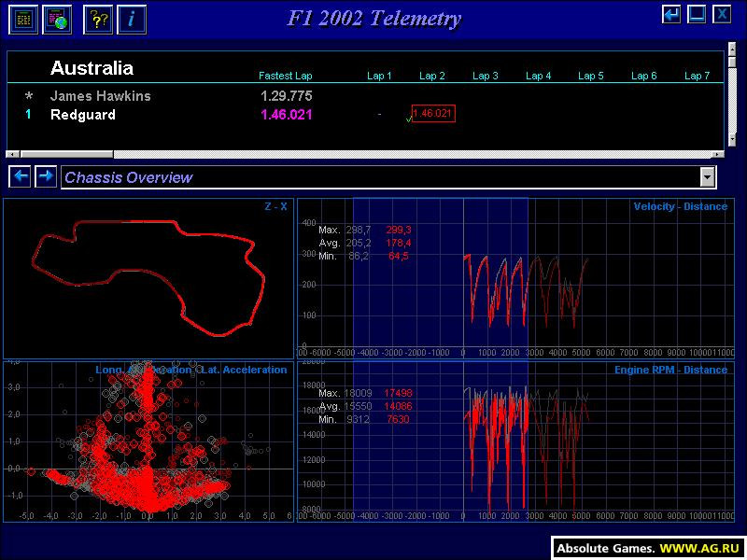Open the yellow question marks help icon

tap(98, 20)
